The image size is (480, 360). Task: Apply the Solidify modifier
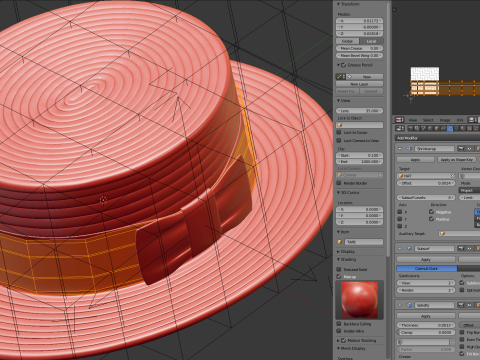(426, 316)
